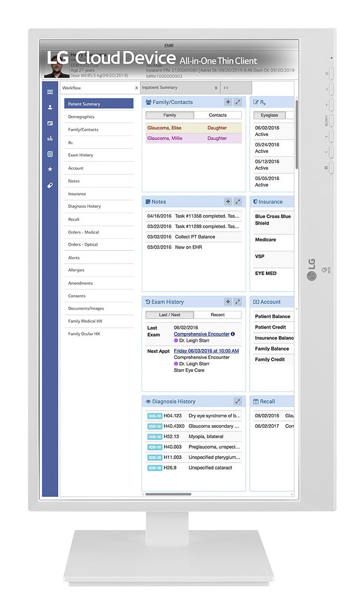Click the Diagnosis History eye icon
This screenshot has width=364, height=604.
tap(148, 401)
